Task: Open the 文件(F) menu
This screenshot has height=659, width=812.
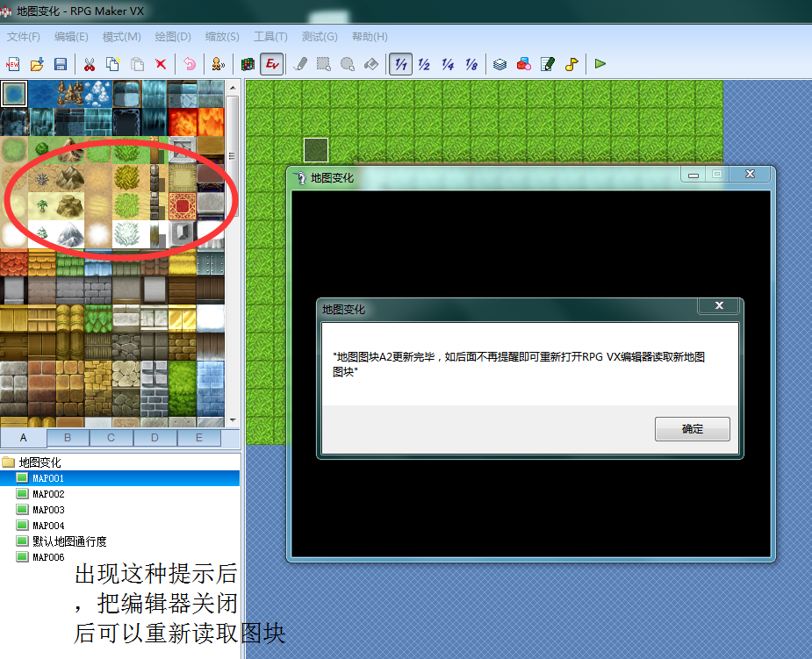Action: (x=24, y=37)
